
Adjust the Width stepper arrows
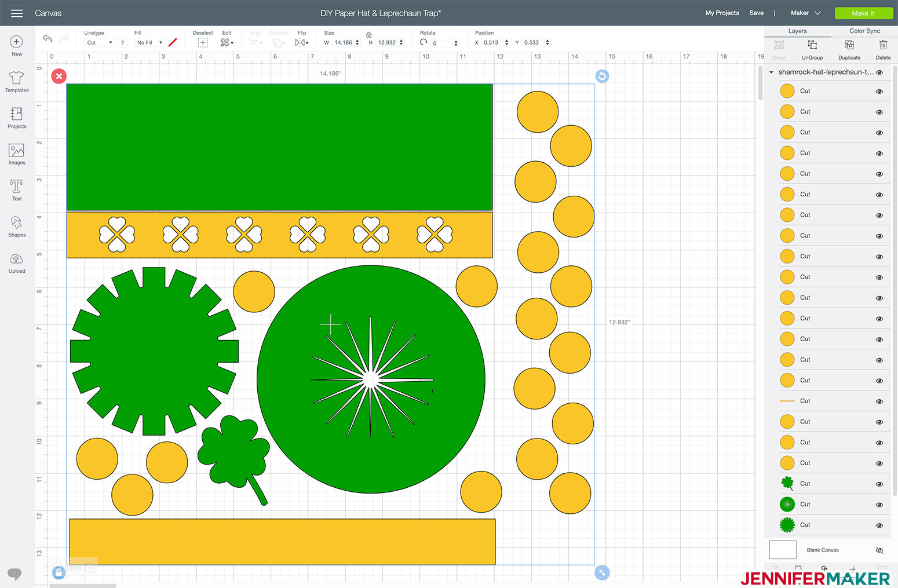pos(357,43)
